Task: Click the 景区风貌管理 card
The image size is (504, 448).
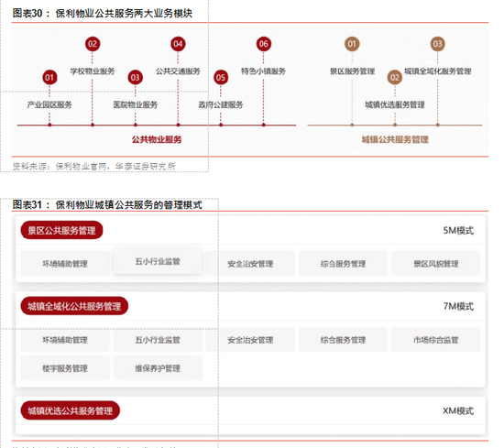Action: click(436, 264)
